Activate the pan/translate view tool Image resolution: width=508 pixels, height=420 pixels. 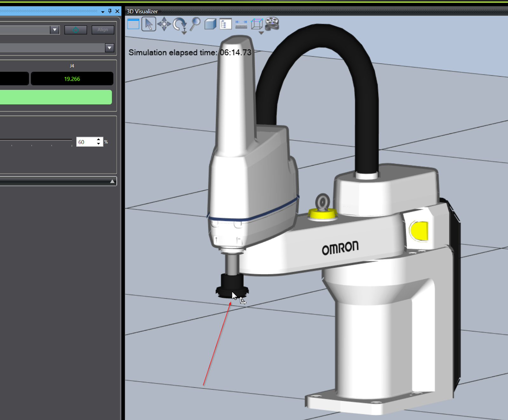tap(164, 24)
